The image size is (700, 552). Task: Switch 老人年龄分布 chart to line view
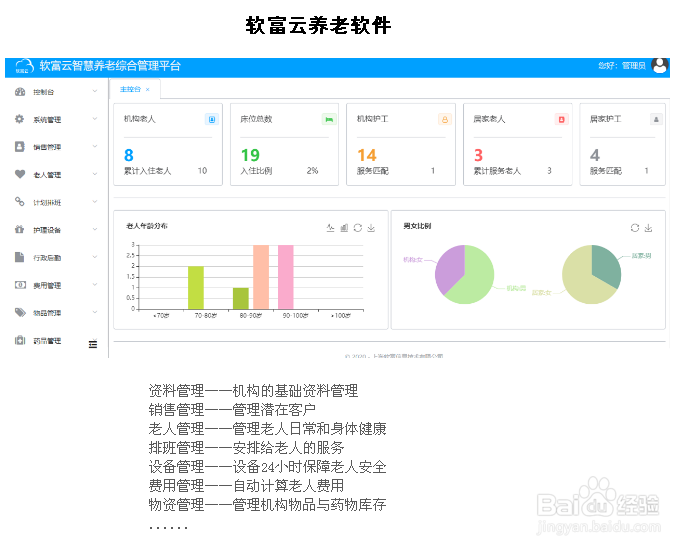(330, 228)
